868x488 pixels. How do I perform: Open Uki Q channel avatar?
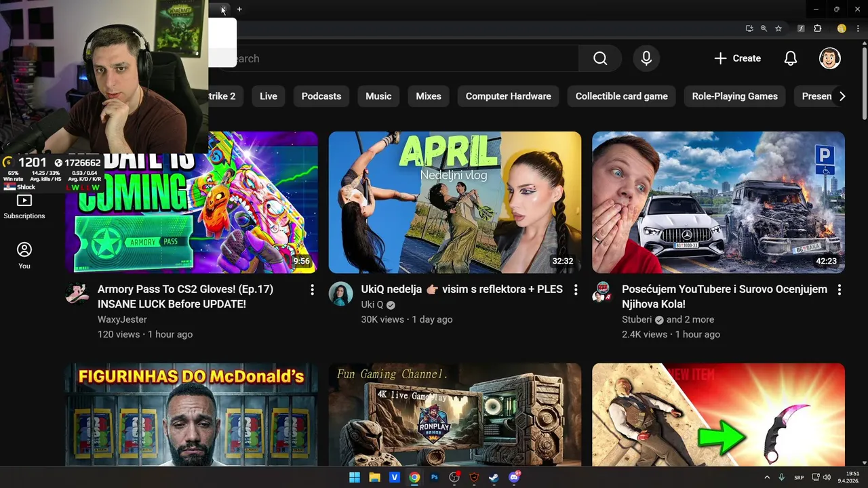click(340, 294)
